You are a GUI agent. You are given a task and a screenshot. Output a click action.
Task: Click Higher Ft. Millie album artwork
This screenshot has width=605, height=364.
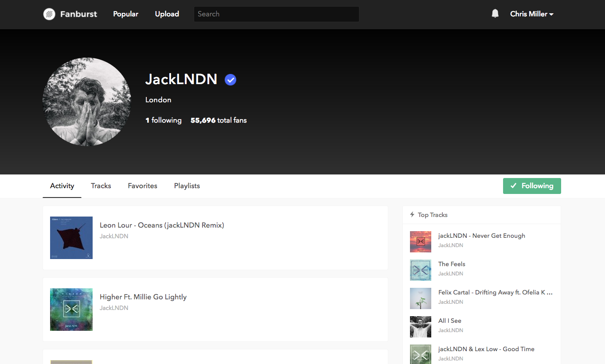click(71, 310)
